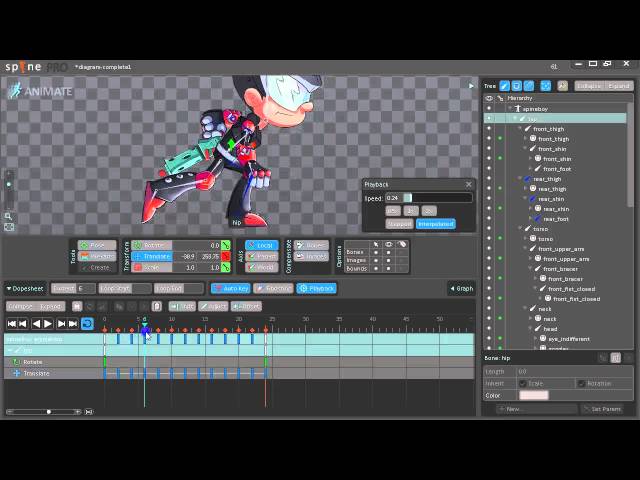Toggle visibility dot for front_thigh bone

pos(489,129)
